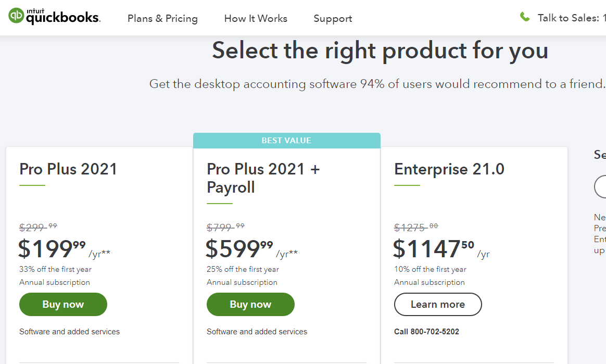Click the QuickBooks qb logo icon
606x364 pixels.
[x=17, y=16]
